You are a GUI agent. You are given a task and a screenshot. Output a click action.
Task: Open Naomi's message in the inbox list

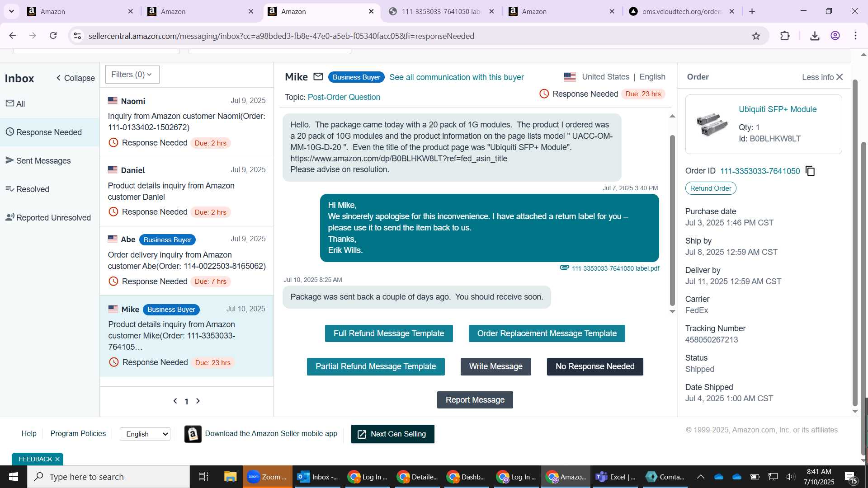click(187, 122)
